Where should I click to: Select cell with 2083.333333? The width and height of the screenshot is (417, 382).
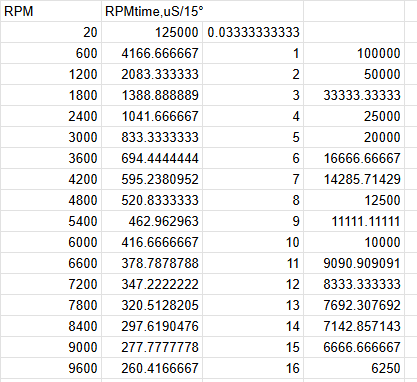[152, 74]
